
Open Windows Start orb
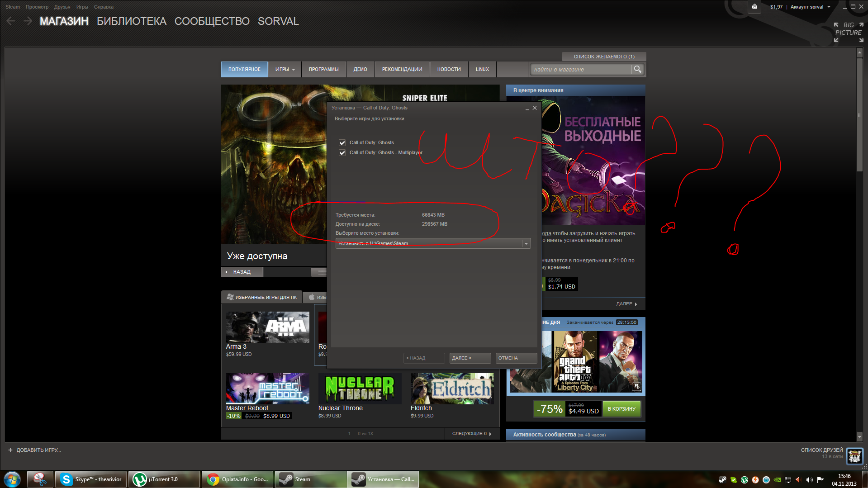(x=12, y=479)
